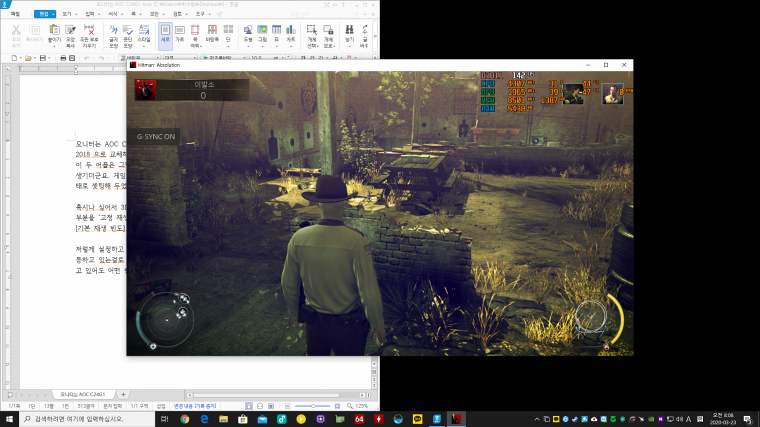Viewport: 760px width, 427px height.
Task: Open the Edit (편집) ribbon tab
Action: [x=44, y=14]
